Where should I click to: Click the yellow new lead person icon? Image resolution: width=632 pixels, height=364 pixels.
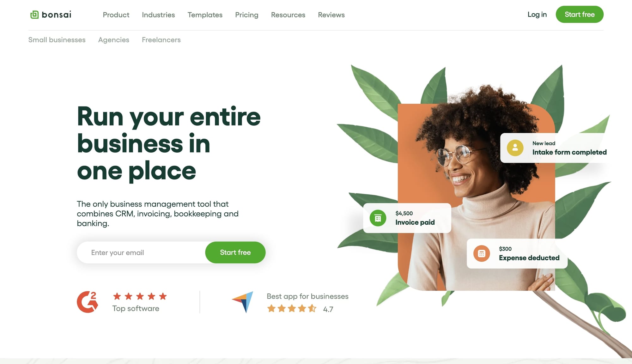tap(515, 148)
